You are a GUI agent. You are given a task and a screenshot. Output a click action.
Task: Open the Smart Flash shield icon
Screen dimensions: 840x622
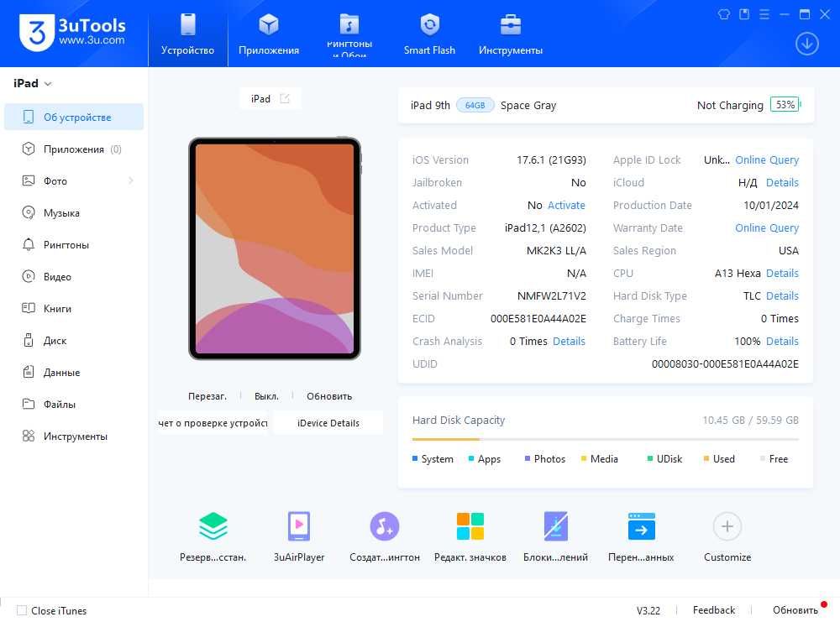(x=429, y=24)
